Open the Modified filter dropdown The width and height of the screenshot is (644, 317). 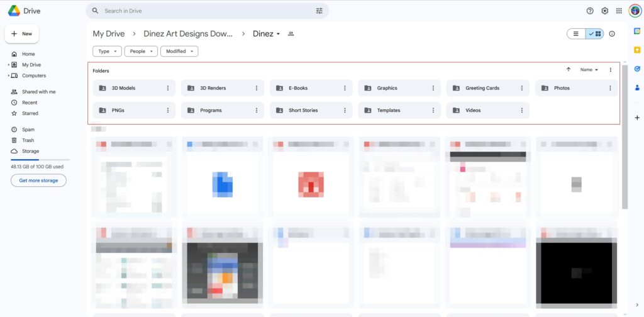point(179,52)
